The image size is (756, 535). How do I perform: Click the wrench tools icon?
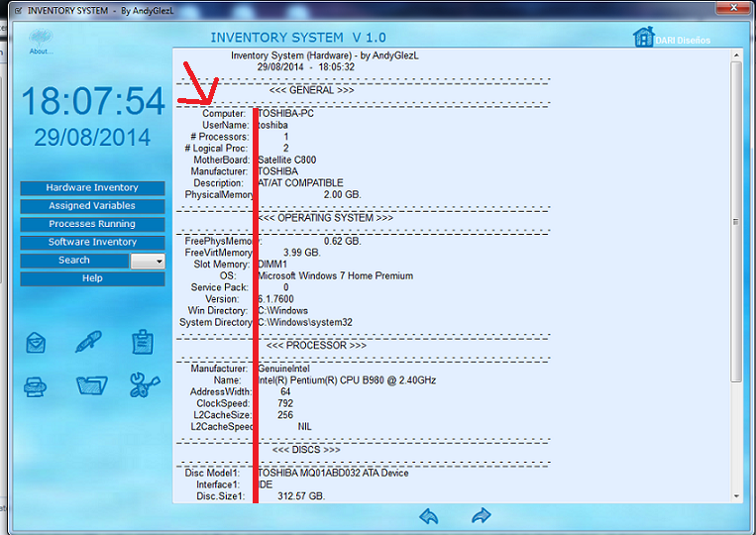click(144, 384)
